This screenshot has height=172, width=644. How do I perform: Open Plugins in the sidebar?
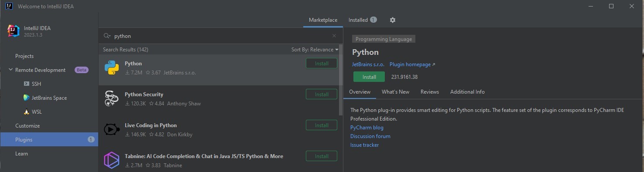coord(49,140)
